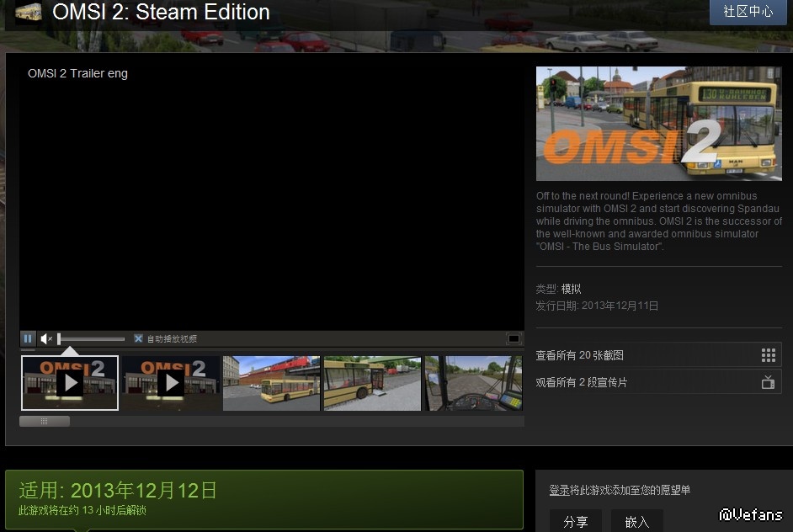The width and height of the screenshot is (793, 532).
Task: Click the 发行日期: 2013年12月11日 release date text
Action: point(597,306)
